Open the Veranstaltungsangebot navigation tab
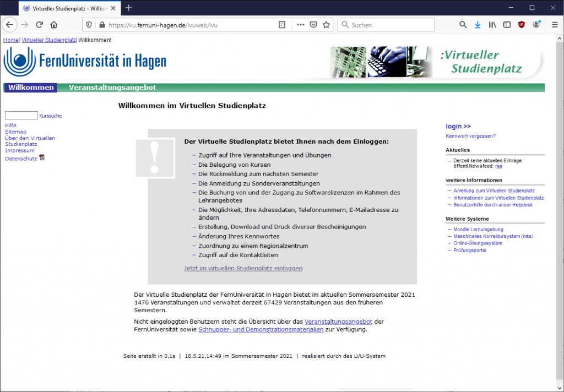The height and width of the screenshot is (392, 564). [112, 88]
